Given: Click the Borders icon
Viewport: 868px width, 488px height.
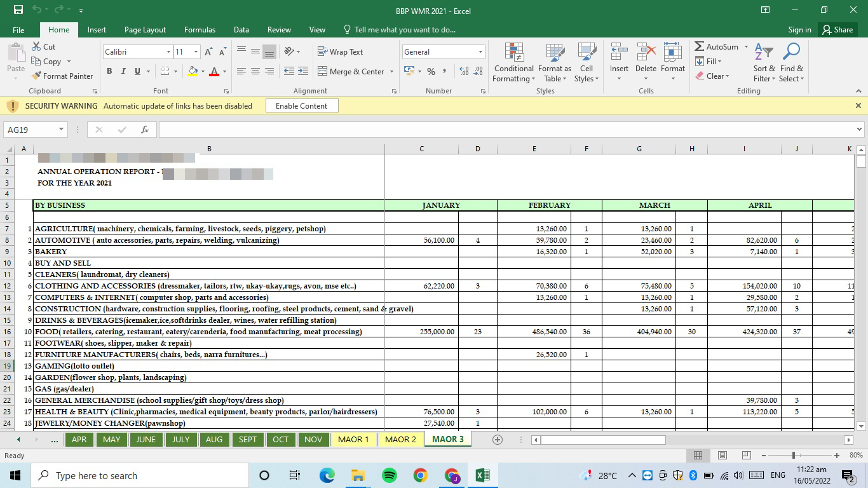Looking at the screenshot, I should pyautogui.click(x=165, y=71).
